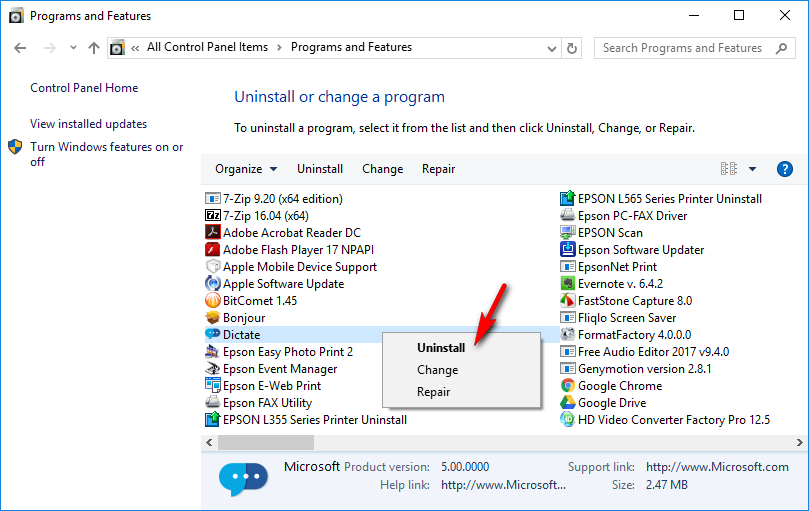Image resolution: width=809 pixels, height=511 pixels.
Task: Click All Control Panel Items breadcrumb
Action: point(207,47)
